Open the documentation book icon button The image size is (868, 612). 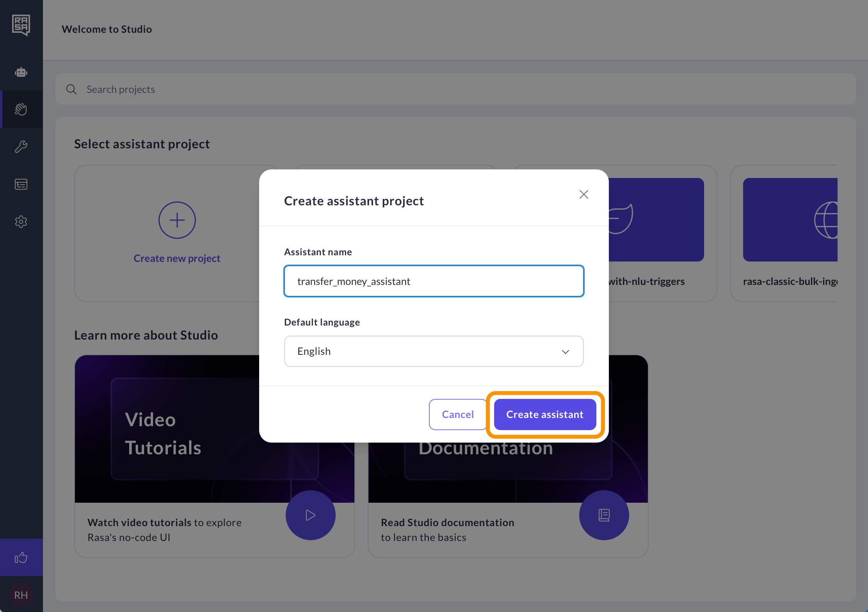pyautogui.click(x=604, y=515)
